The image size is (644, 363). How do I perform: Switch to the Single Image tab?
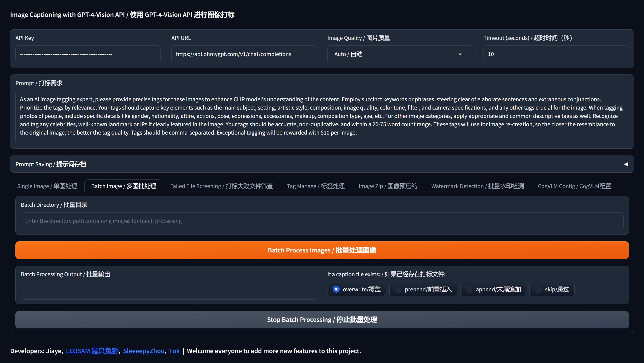click(47, 186)
